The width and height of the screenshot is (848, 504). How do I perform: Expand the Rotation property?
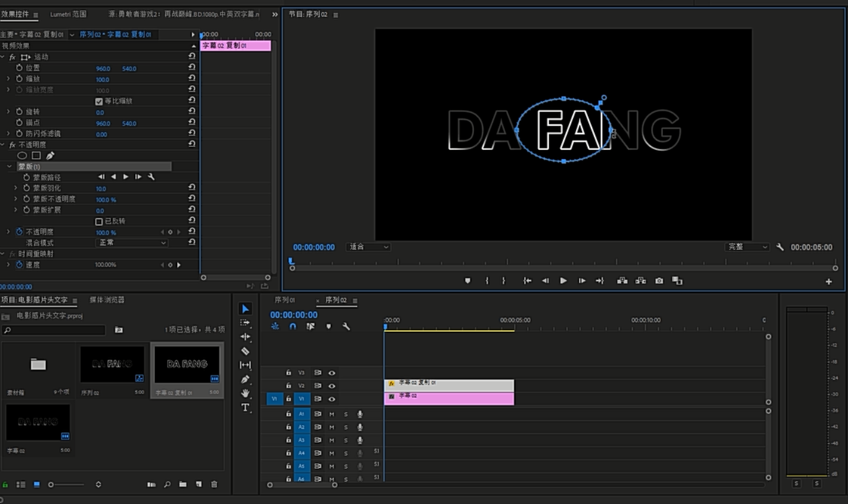[x=9, y=112]
